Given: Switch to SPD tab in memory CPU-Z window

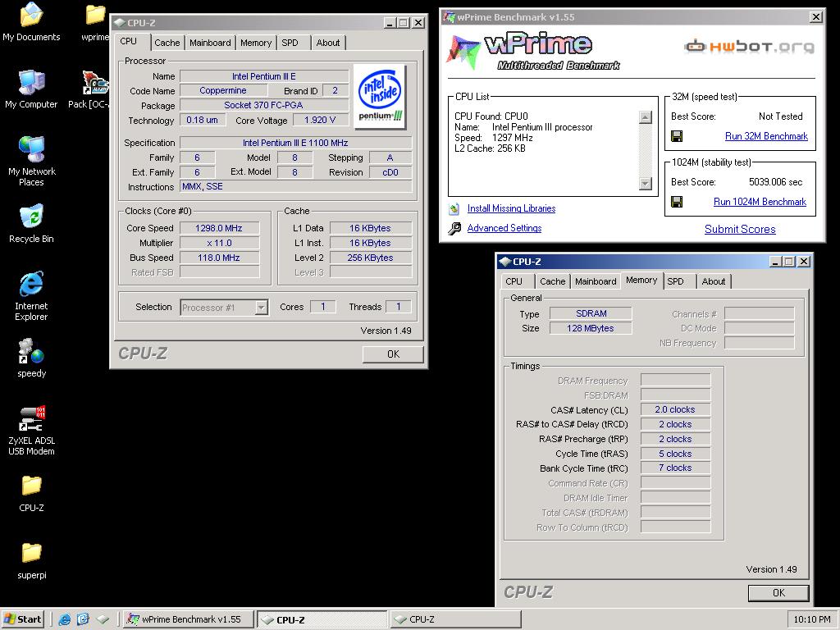Looking at the screenshot, I should [x=680, y=281].
